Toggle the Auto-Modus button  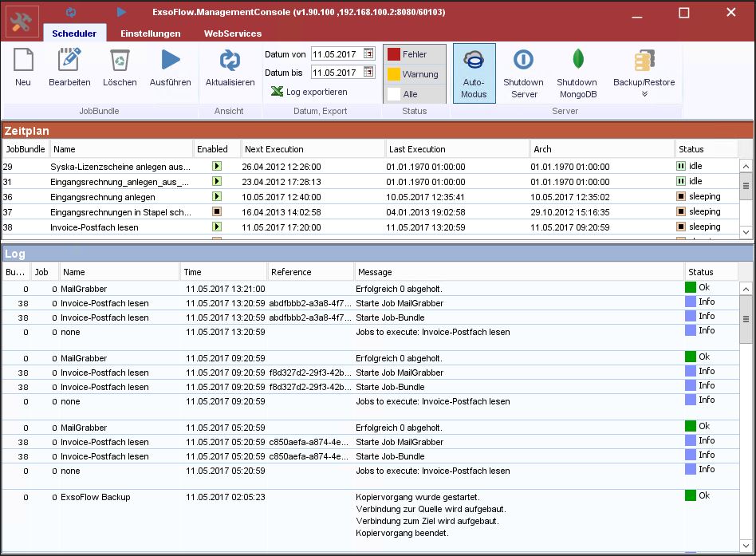474,73
